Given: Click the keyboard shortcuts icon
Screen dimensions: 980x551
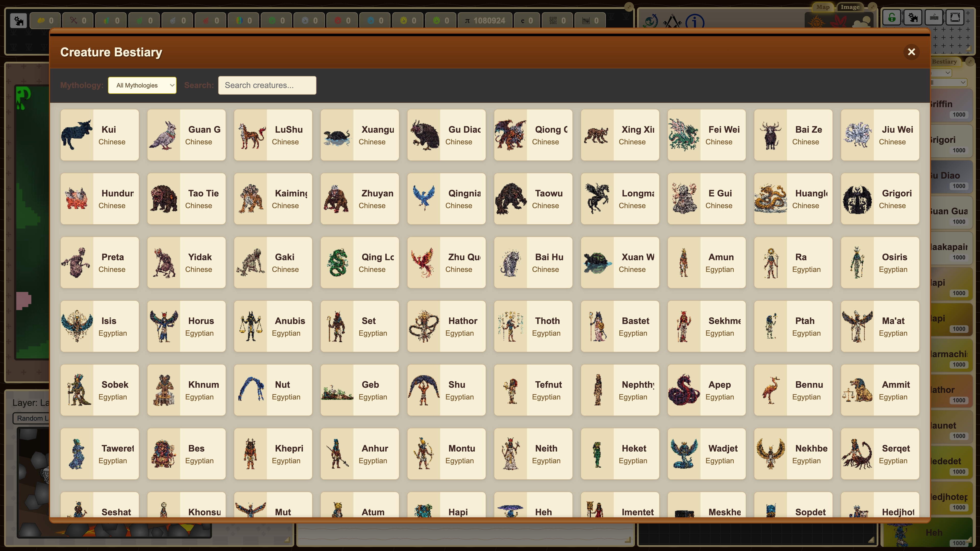Looking at the screenshot, I should (934, 17).
